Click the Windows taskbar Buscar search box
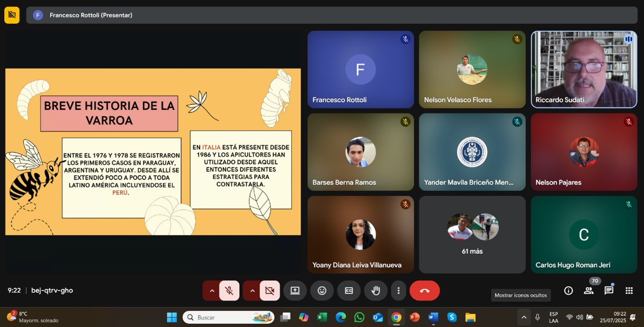The width and height of the screenshot is (644, 327). pyautogui.click(x=228, y=317)
